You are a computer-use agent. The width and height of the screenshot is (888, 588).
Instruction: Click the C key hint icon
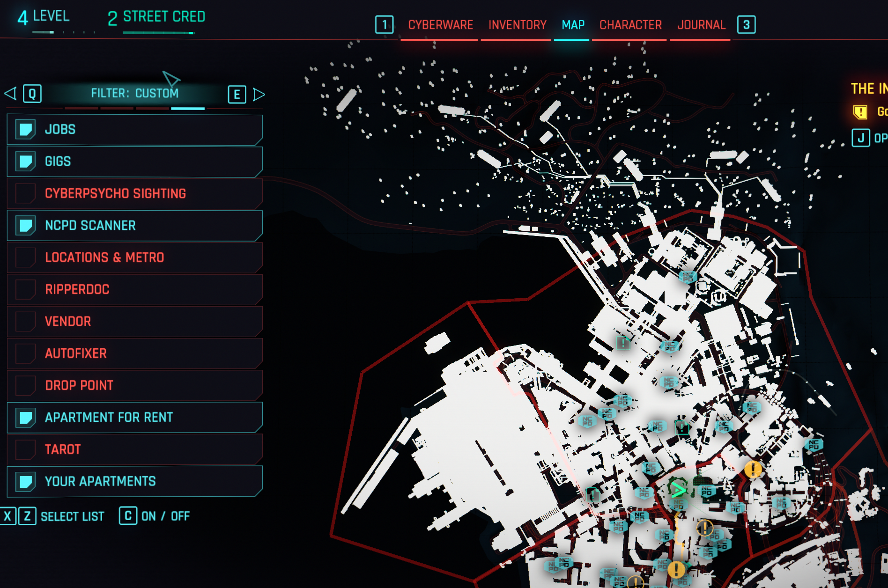pyautogui.click(x=128, y=515)
